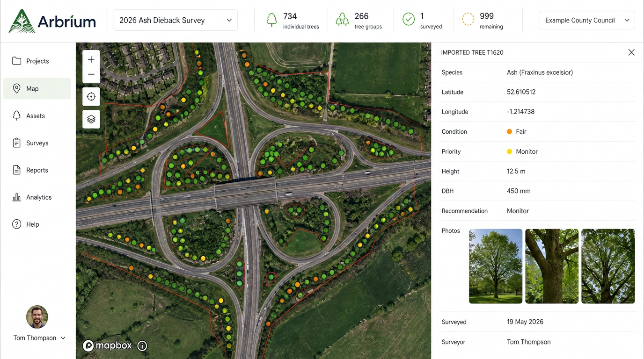
Task: Open the Surveys section
Action: (x=37, y=143)
